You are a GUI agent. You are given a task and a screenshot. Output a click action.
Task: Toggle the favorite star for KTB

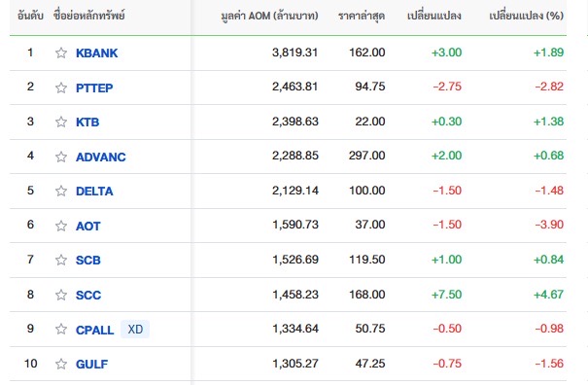pos(61,122)
